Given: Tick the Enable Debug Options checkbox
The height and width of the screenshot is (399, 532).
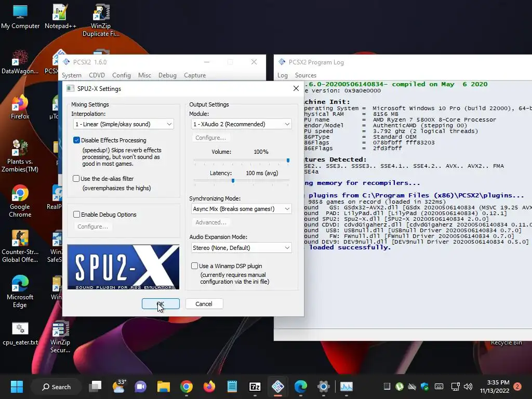Looking at the screenshot, I should point(77,215).
